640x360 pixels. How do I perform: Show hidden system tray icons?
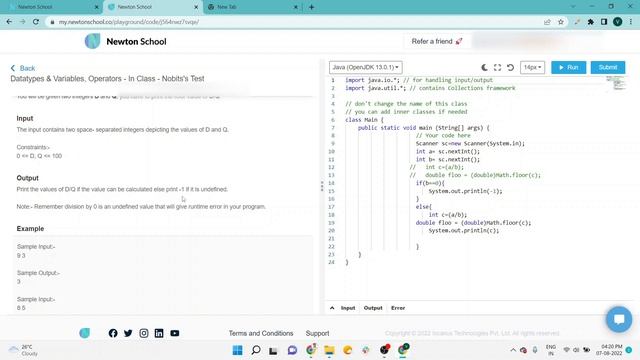point(513,350)
